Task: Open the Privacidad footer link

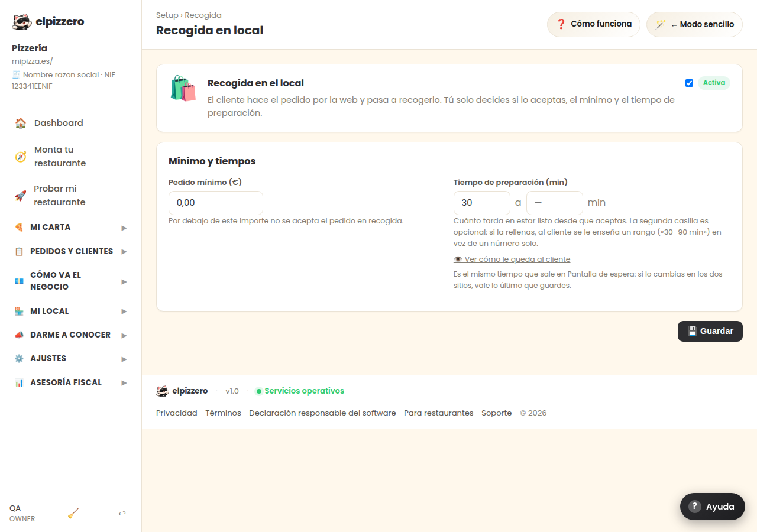Action: coord(177,413)
